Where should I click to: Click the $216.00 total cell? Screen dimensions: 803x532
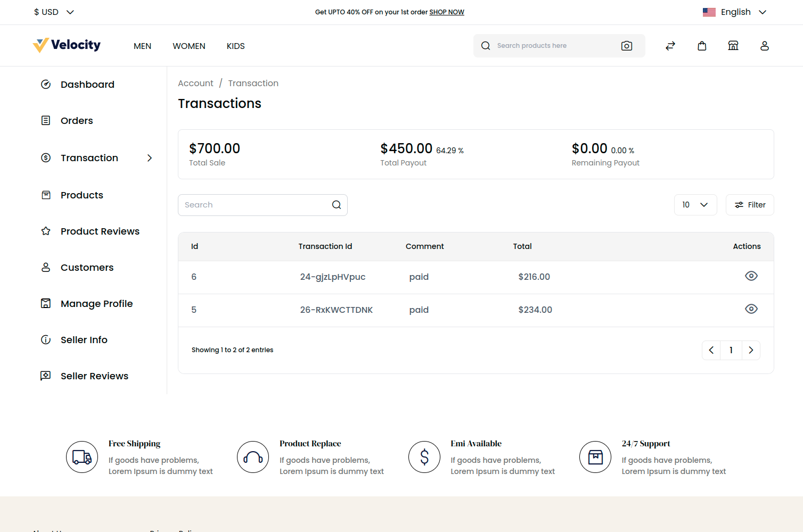click(x=534, y=277)
